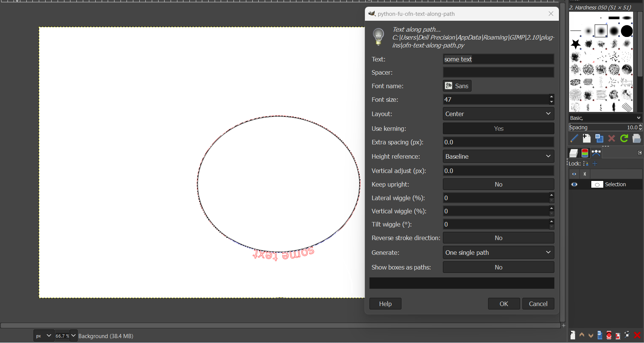The width and height of the screenshot is (644, 343).
Task: Choose the star-shaped brush
Action: (x=575, y=44)
